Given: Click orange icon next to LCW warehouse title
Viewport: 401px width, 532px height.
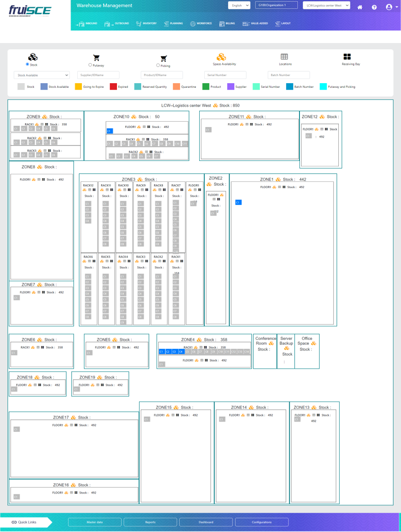Looking at the screenshot, I should (x=215, y=105).
